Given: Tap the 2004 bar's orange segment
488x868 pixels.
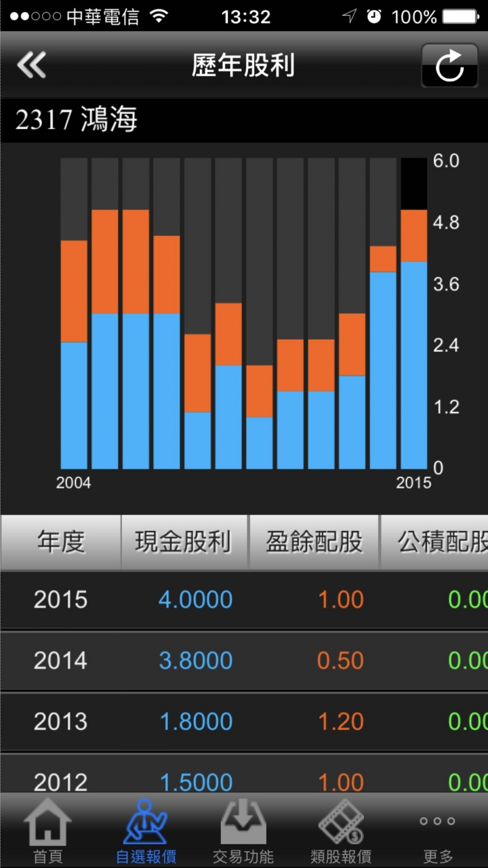Looking at the screenshot, I should [74, 292].
